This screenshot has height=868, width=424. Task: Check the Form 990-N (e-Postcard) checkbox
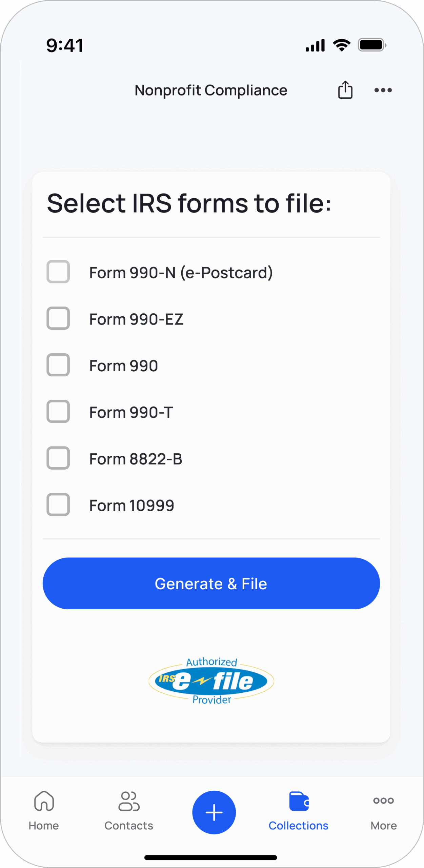(58, 272)
